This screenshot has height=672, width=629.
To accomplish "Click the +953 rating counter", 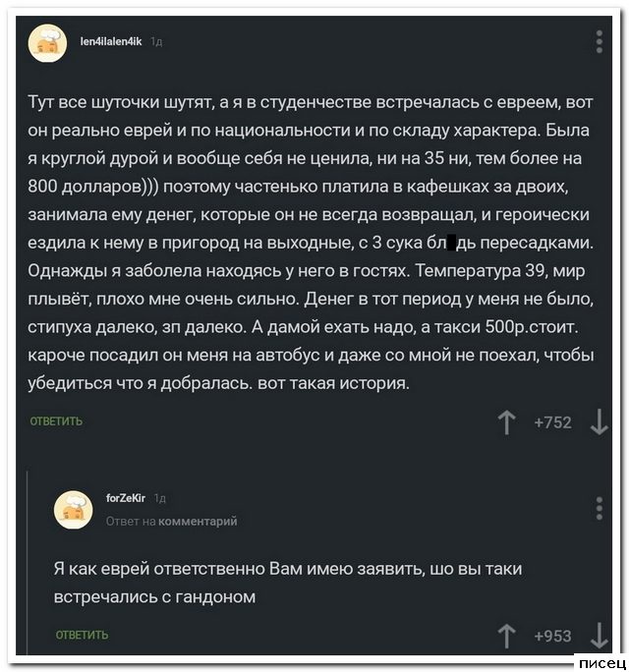I will 552,636.
